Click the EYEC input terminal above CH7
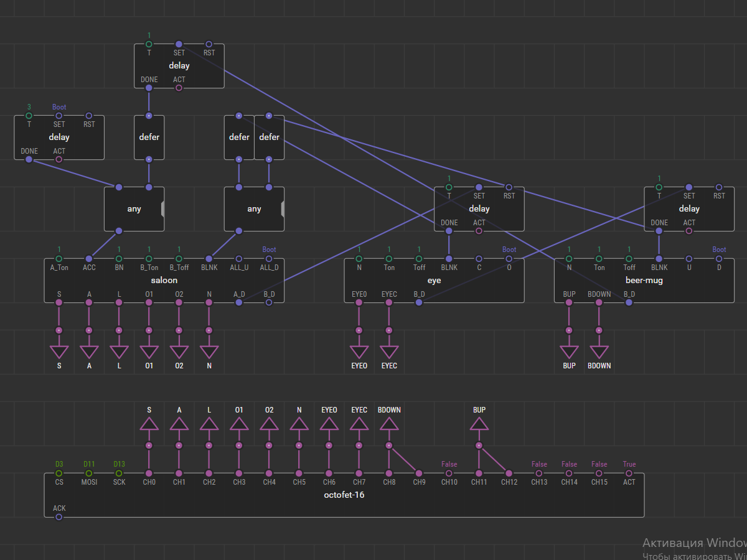The width and height of the screenshot is (747, 560). [x=359, y=424]
